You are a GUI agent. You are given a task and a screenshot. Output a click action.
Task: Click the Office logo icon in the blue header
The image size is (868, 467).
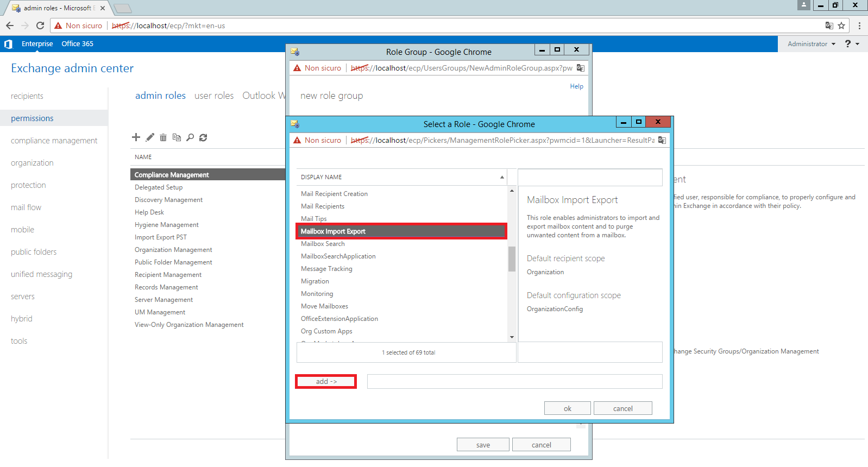pyautogui.click(x=8, y=44)
